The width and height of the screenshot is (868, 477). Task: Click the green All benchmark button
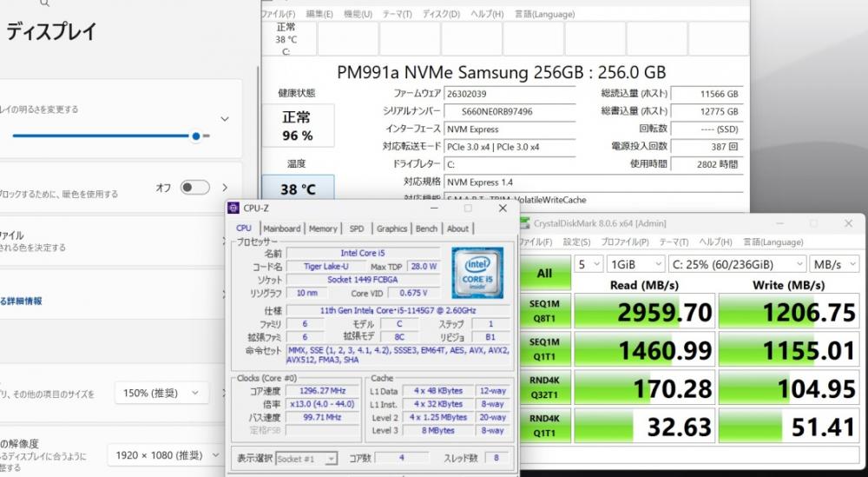click(545, 273)
